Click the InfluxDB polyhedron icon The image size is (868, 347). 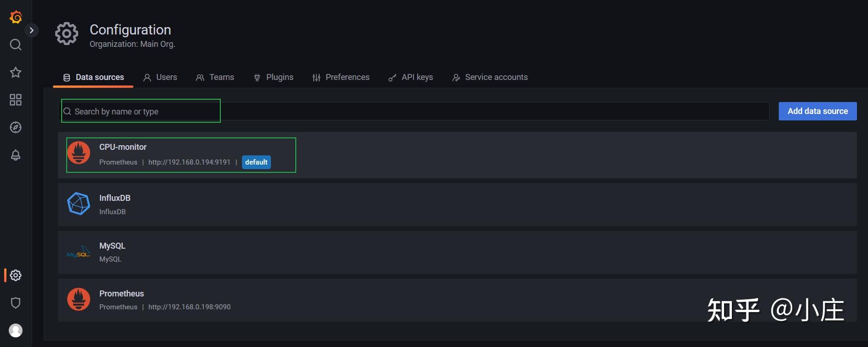tap(79, 204)
